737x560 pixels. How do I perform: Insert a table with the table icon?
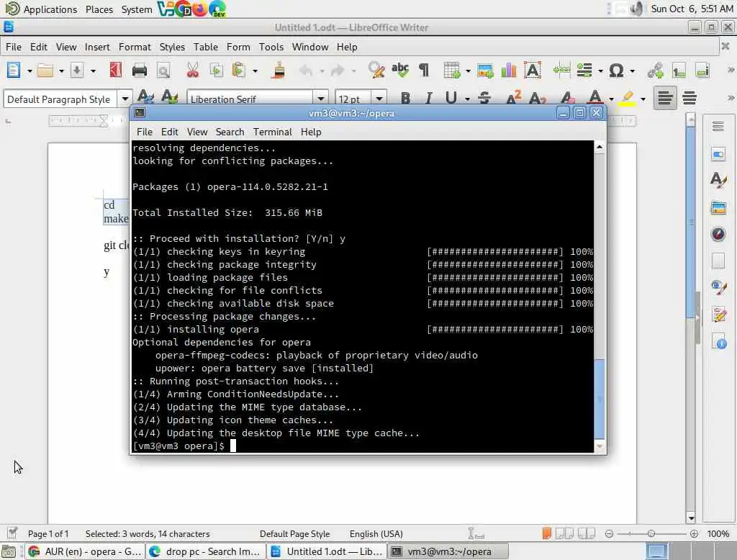tap(452, 71)
